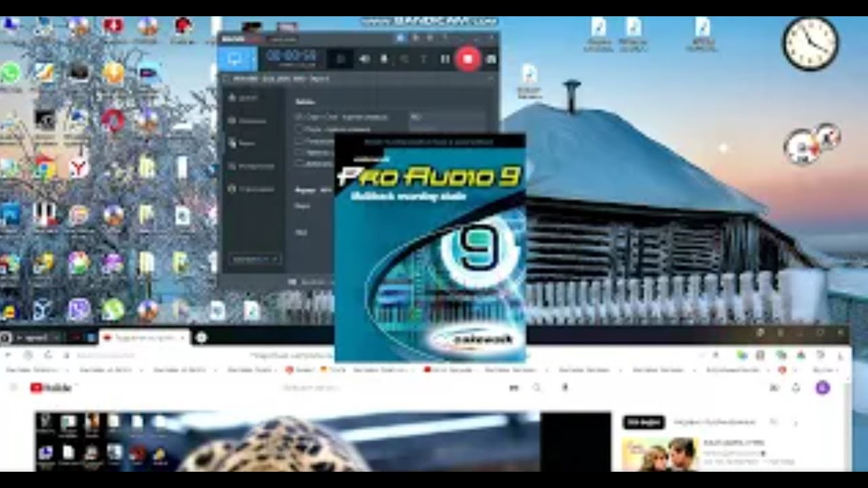Click the Bandicut button at Bandicam's bottom-left
This screenshot has height=488, width=868.
click(255, 259)
